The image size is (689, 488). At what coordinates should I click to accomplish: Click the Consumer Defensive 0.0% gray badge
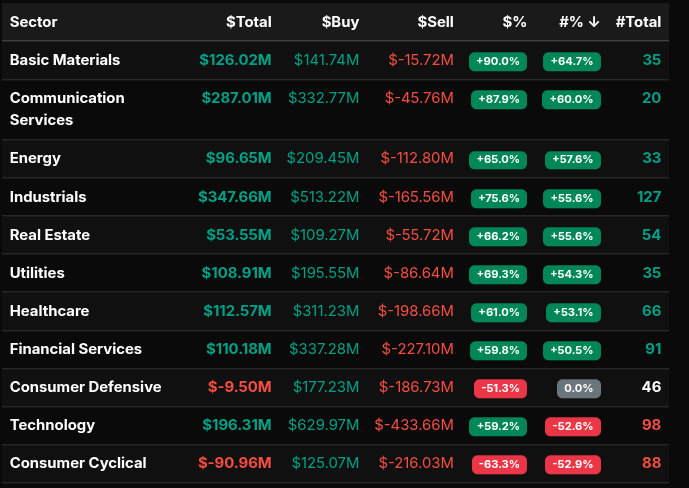point(578,388)
